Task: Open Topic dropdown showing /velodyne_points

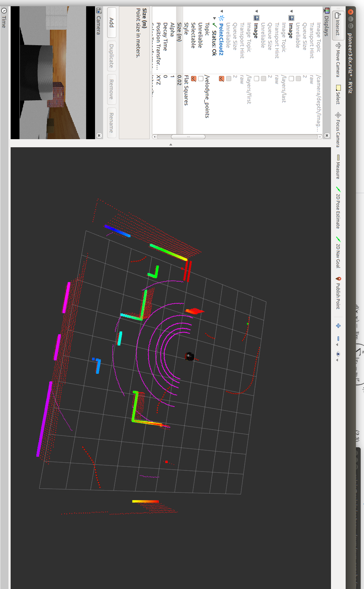Action: [207, 105]
